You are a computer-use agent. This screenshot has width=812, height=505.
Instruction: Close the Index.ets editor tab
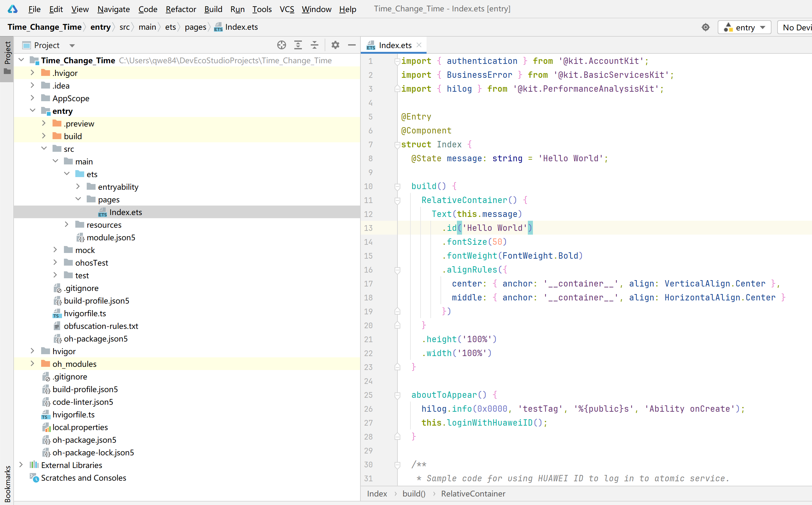coord(419,45)
